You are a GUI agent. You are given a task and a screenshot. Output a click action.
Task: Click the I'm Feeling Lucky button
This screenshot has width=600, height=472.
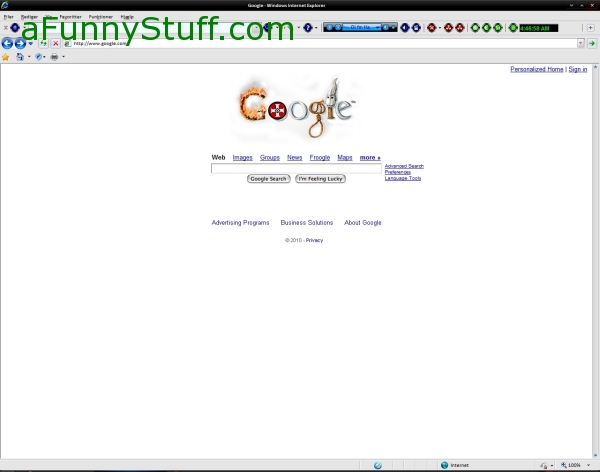point(321,179)
